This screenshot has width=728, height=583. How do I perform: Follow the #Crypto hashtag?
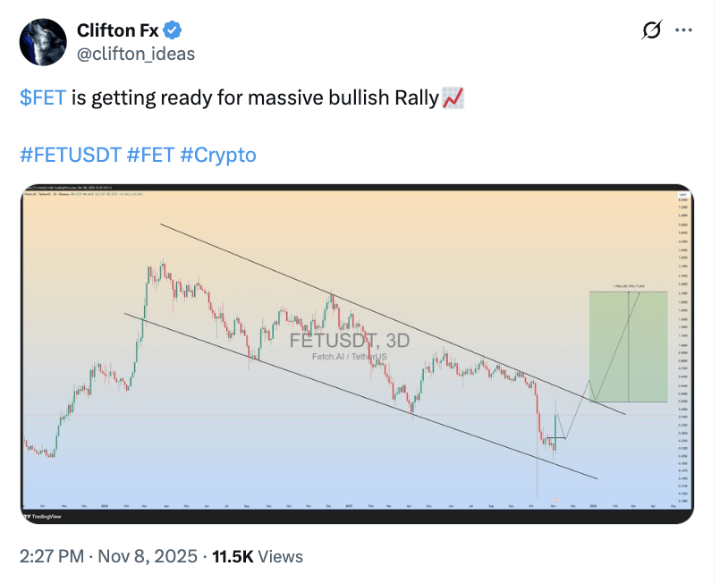pyautogui.click(x=218, y=155)
